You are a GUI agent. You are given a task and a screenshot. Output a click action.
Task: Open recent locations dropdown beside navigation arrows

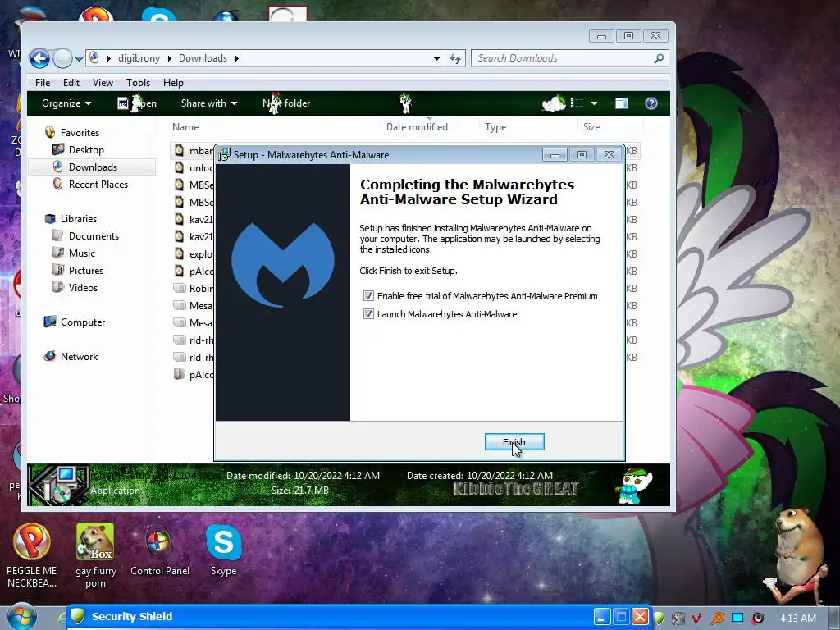[79, 58]
